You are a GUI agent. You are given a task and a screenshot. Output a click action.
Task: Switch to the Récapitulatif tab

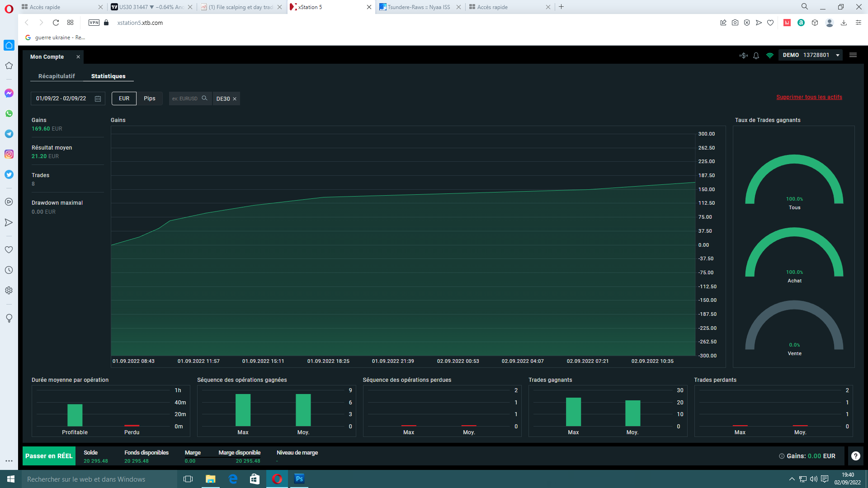(x=57, y=76)
